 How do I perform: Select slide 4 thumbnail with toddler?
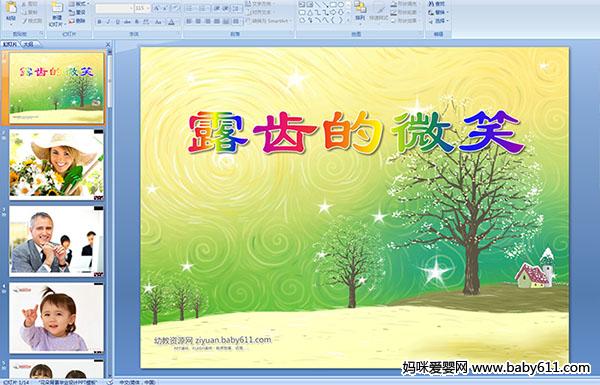[x=56, y=318]
